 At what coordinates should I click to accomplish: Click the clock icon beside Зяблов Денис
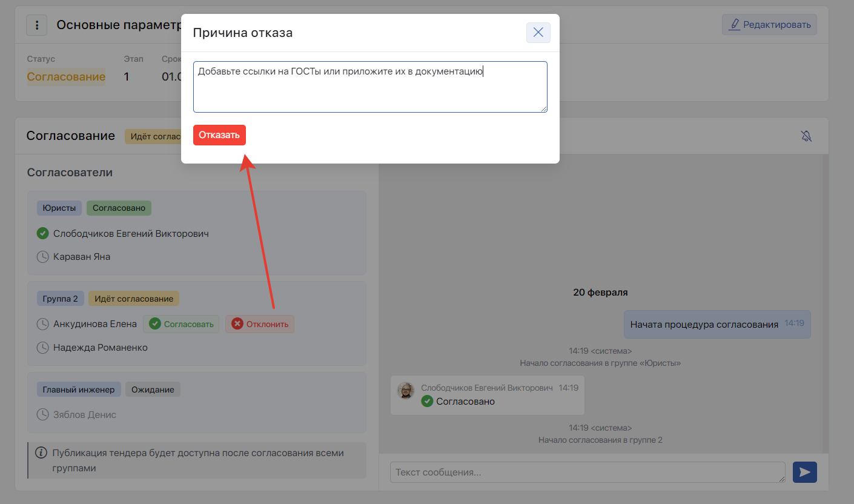pyautogui.click(x=42, y=415)
